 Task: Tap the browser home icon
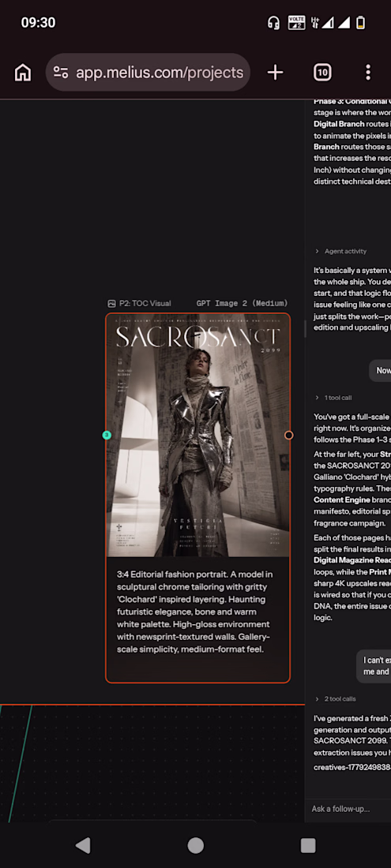coord(23,73)
